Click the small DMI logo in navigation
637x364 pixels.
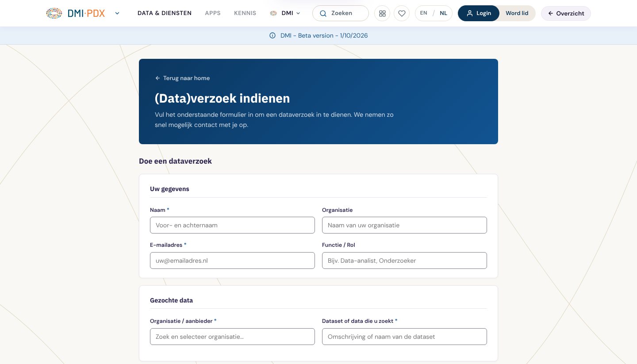(273, 13)
